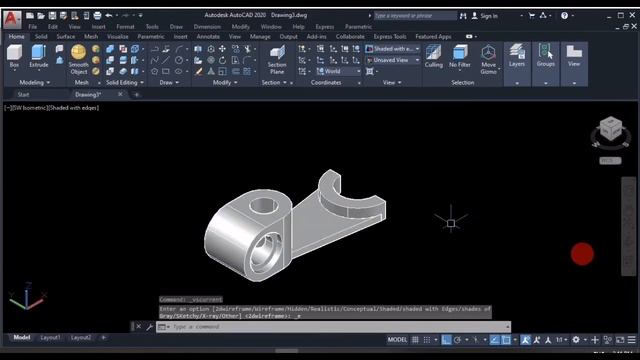Viewport: 640px width, 360px height.
Task: Click Sign In button
Action: (485, 16)
